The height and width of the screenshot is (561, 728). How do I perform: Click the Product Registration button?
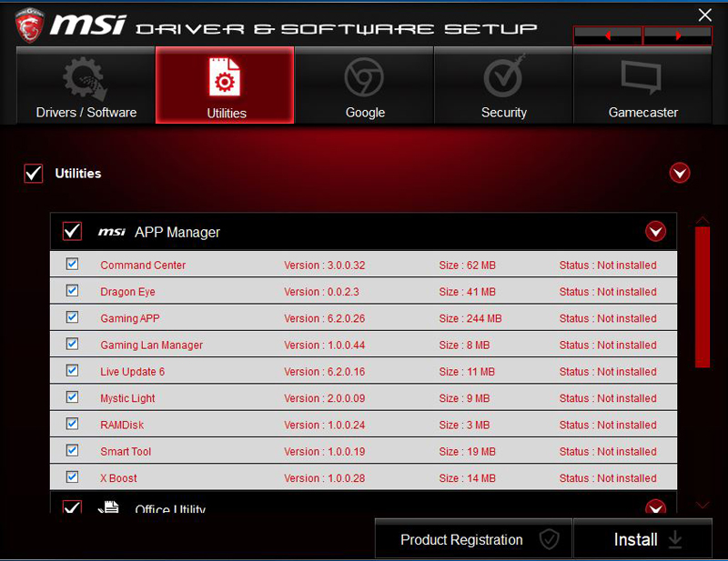tap(473, 539)
